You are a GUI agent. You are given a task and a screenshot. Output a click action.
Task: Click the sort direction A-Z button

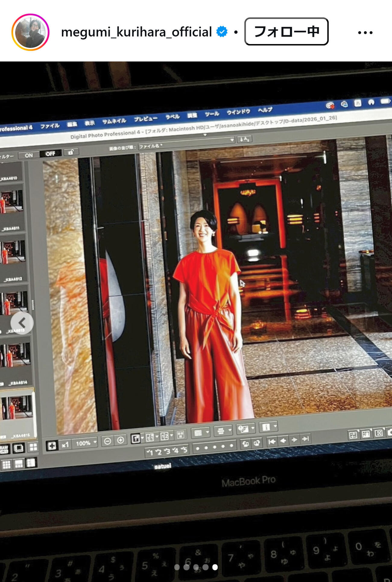coord(245,139)
